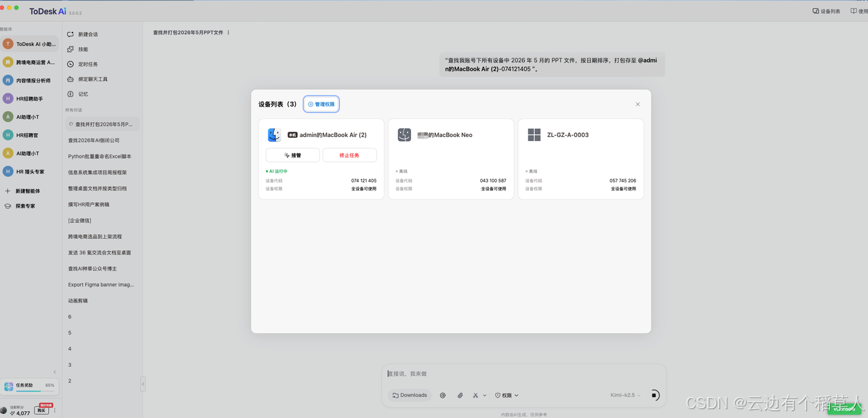Click the 新建会话 speech-bubble icon
The image size is (868, 418).
(71, 34)
